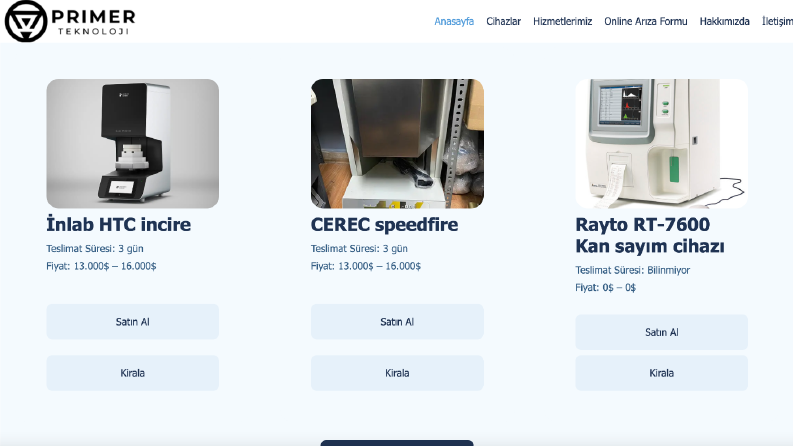The image size is (793, 446).
Task: Open the CEREC speedfire product photo
Action: (x=397, y=144)
